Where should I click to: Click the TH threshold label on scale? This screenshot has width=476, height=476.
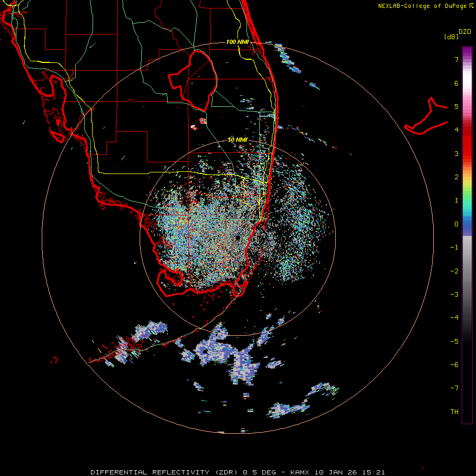454,412
